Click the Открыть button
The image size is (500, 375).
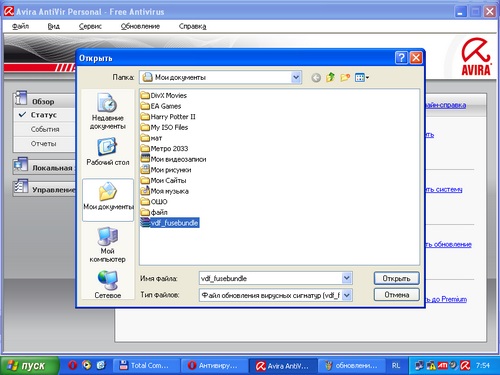pyautogui.click(x=396, y=278)
